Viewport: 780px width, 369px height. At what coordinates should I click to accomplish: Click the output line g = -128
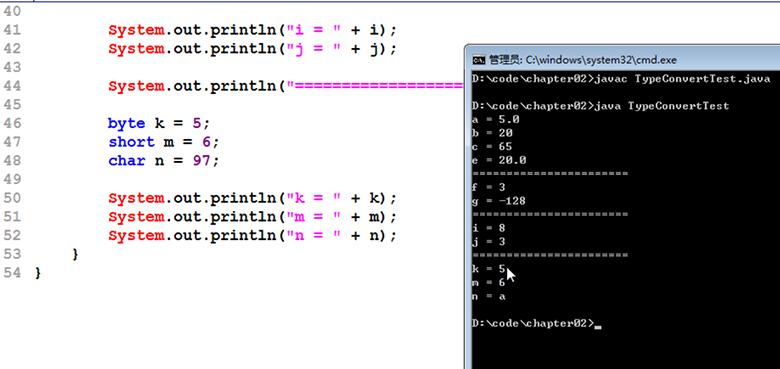click(x=499, y=201)
